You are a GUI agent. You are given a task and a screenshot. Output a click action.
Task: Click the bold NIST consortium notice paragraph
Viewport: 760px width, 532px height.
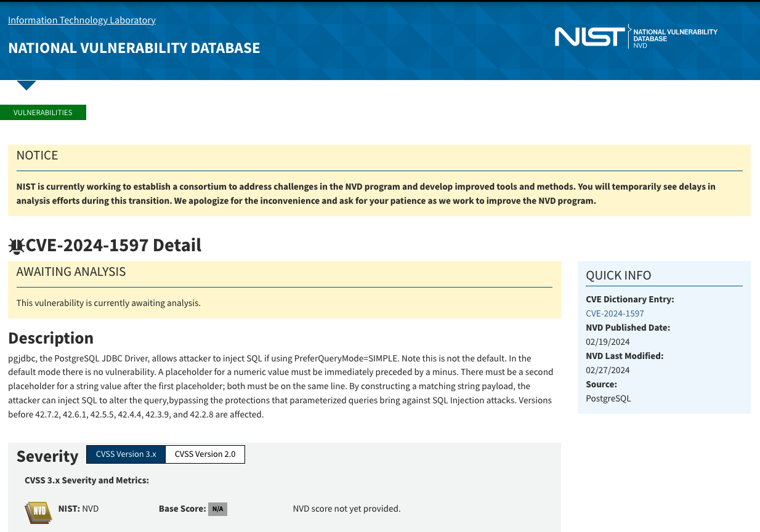point(366,193)
